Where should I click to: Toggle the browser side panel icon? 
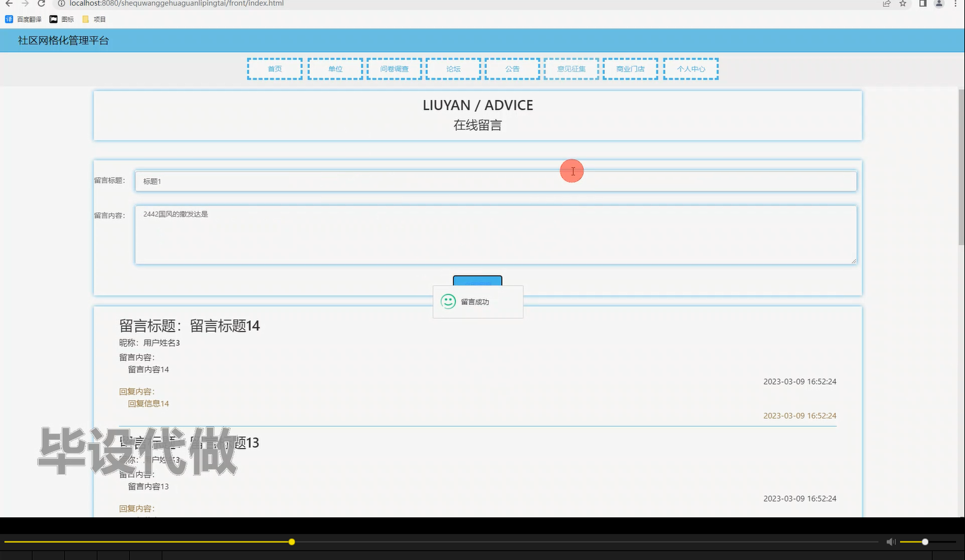click(x=922, y=4)
